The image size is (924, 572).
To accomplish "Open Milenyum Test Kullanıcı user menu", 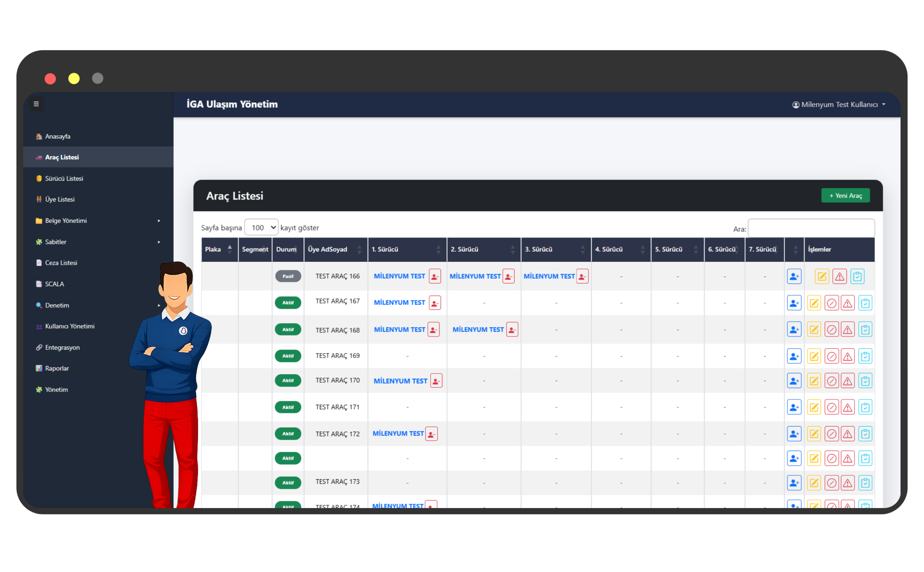I will click(x=839, y=104).
